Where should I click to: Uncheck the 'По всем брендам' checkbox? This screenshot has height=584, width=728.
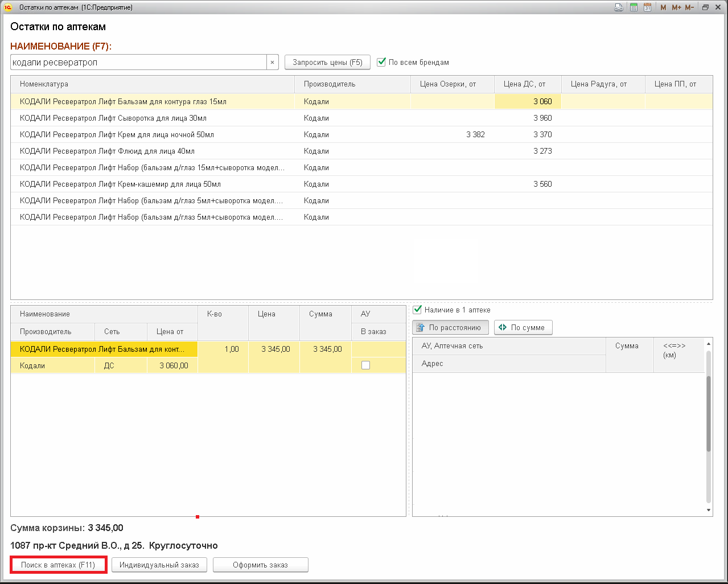tap(382, 62)
